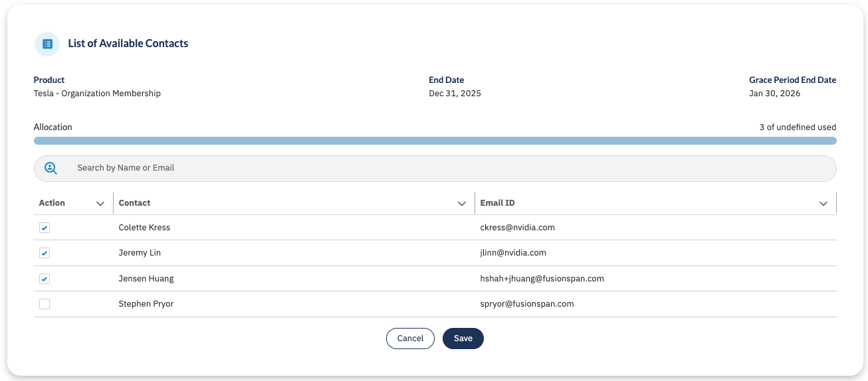The width and height of the screenshot is (868, 381).
Task: Click the End Date label
Action: [x=447, y=80]
